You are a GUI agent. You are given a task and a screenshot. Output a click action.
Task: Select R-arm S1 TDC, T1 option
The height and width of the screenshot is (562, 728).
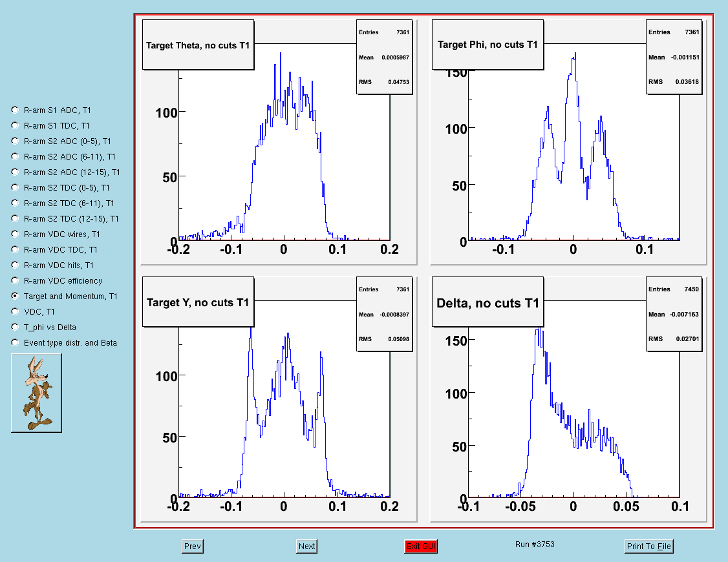pos(15,126)
